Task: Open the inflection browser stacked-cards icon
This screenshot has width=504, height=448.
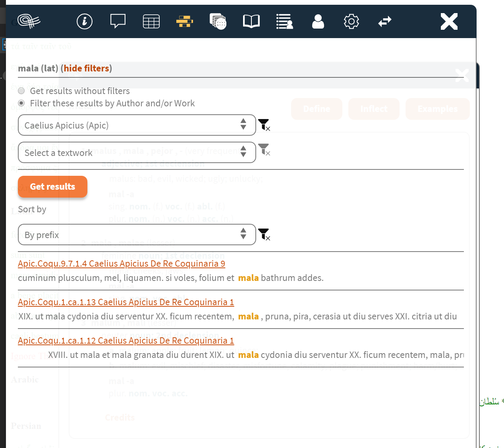Action: tap(218, 21)
